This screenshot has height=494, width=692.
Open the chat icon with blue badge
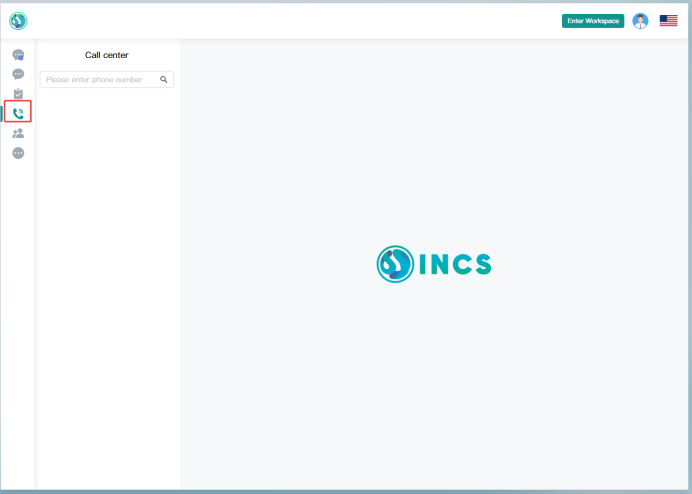tap(18, 55)
